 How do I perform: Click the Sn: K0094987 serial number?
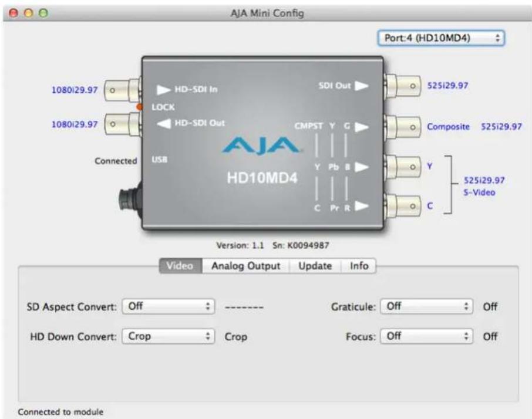tap(301, 245)
